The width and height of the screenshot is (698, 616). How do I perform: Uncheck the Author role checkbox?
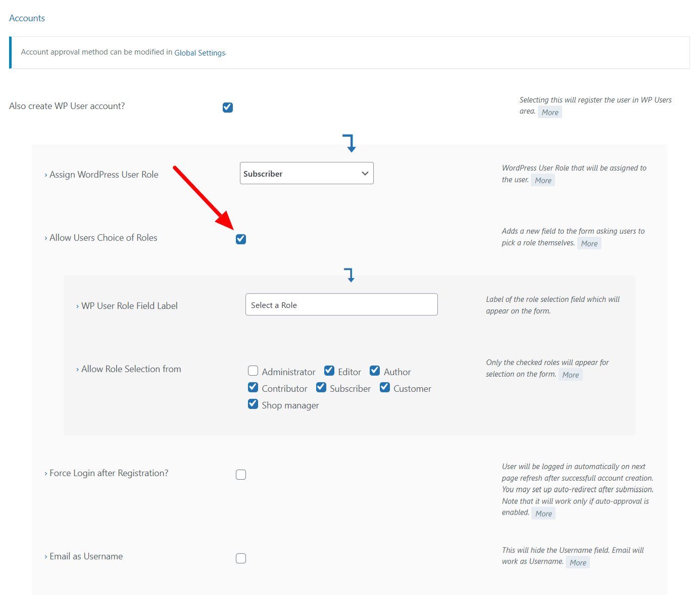375,371
